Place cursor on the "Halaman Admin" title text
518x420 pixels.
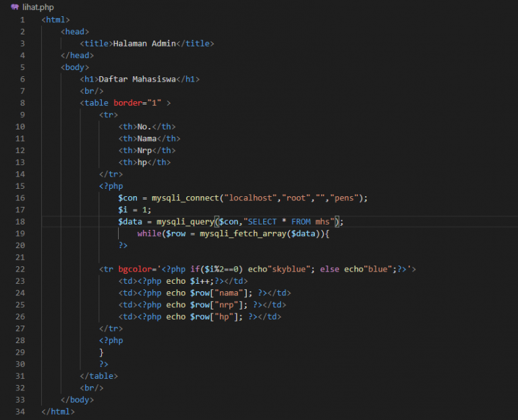pyautogui.click(x=144, y=43)
